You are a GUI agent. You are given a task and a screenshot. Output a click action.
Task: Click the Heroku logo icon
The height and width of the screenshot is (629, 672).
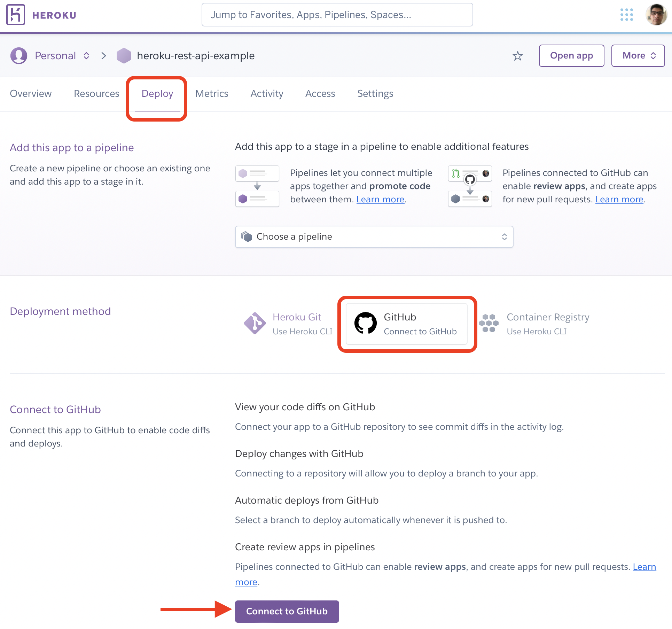tap(16, 15)
